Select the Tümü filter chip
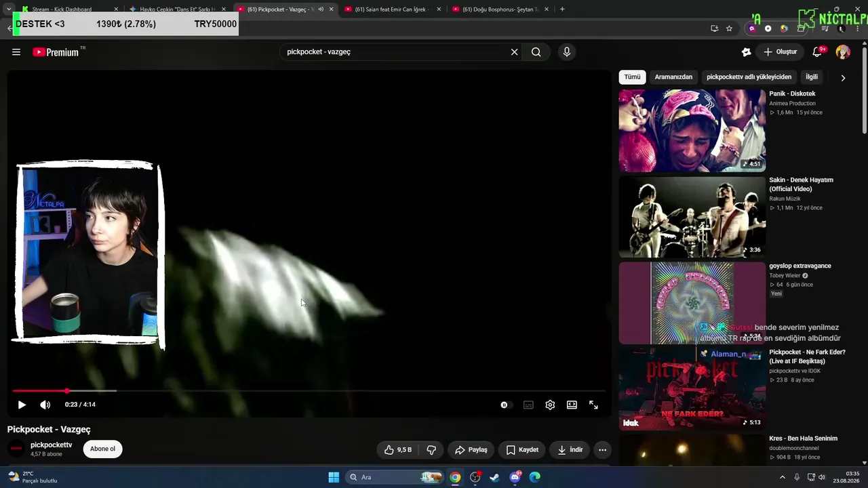This screenshot has width=868, height=488. (x=632, y=77)
